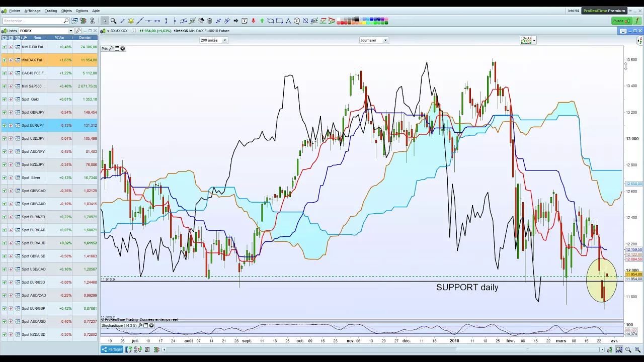Screen dimensions: 644x362
Task: Click the Push+ button
Action: click(x=621, y=21)
